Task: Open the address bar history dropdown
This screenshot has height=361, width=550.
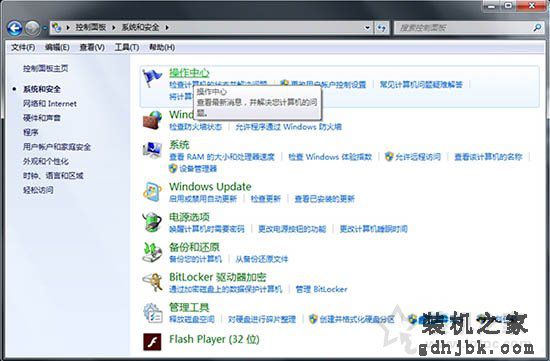Action: click(367, 28)
